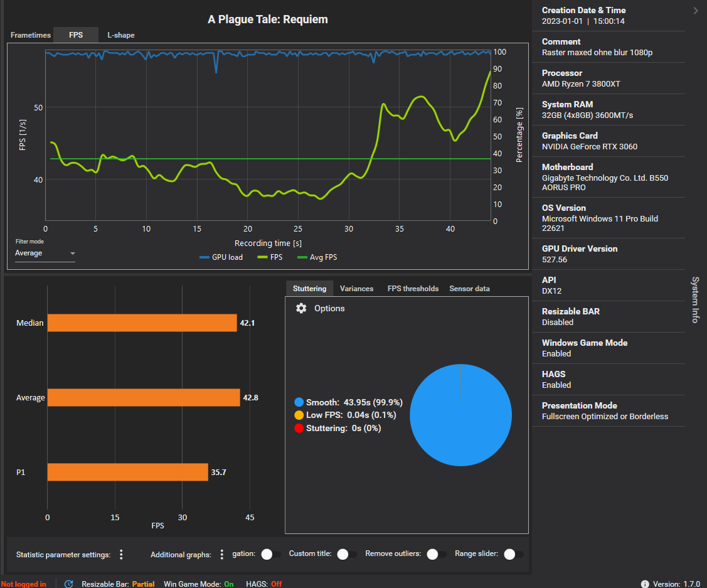Screen dimensions: 707x588
Task: Toggle the FPS series legend entry
Action: (x=270, y=257)
